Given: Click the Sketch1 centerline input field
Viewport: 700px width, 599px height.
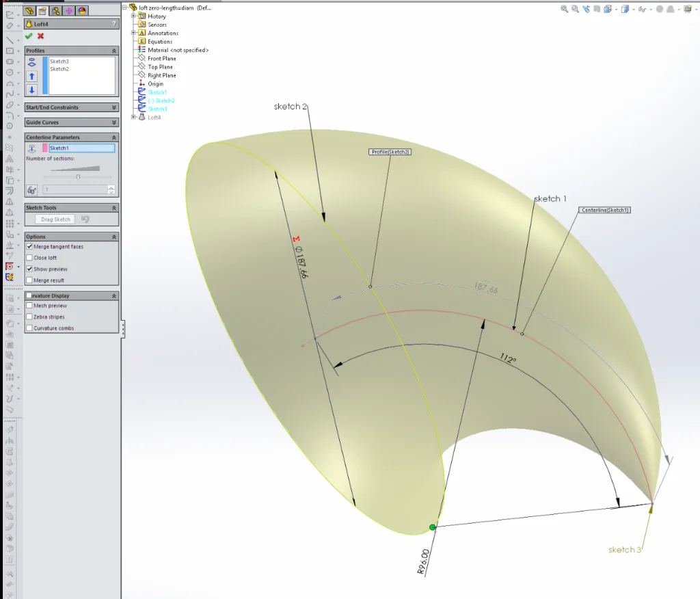Looking at the screenshot, I should pos(81,148).
